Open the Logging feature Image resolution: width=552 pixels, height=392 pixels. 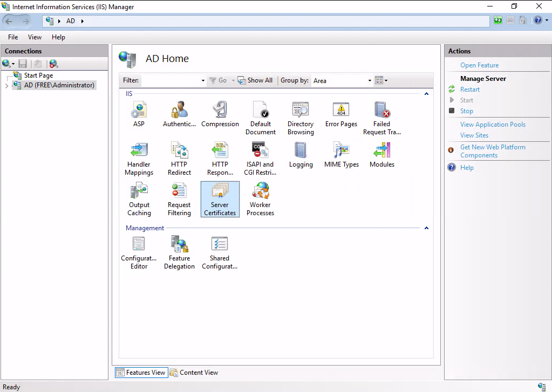coord(301,155)
